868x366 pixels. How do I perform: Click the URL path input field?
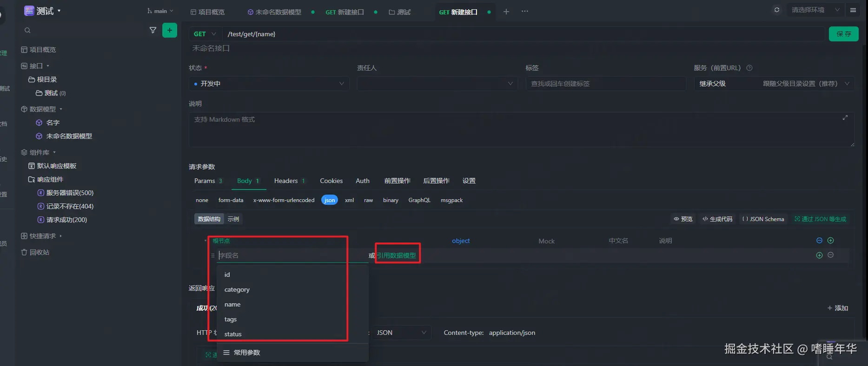(523, 34)
